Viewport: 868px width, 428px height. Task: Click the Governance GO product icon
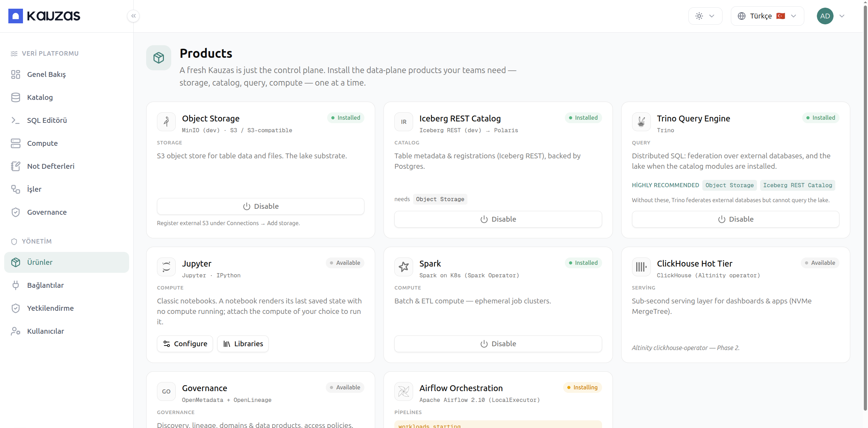point(166,391)
